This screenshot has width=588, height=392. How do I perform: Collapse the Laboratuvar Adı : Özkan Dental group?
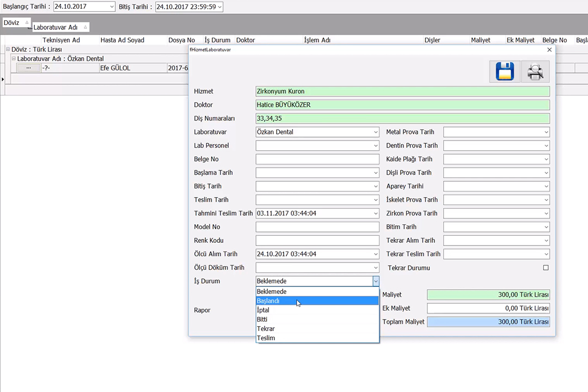point(14,58)
